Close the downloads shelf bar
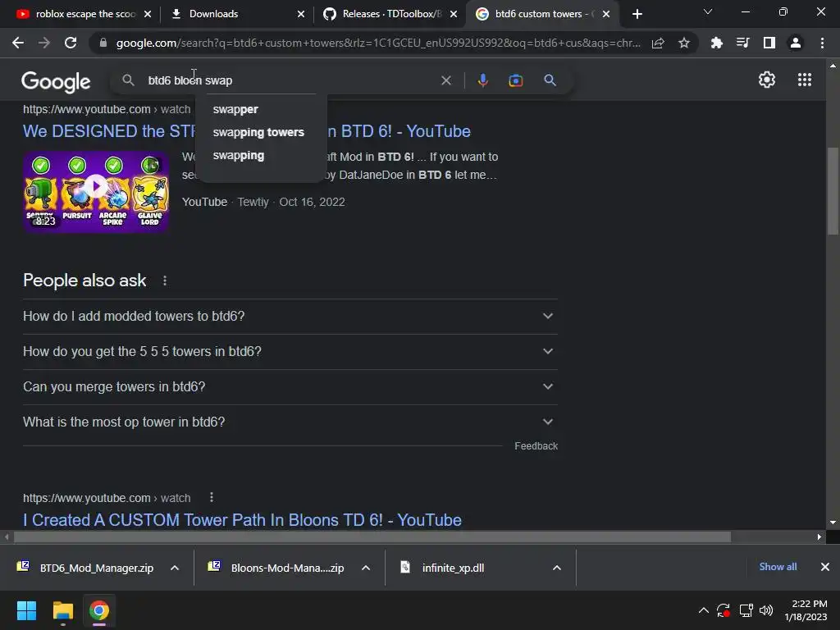Viewport: 840px width, 630px height. point(825,567)
